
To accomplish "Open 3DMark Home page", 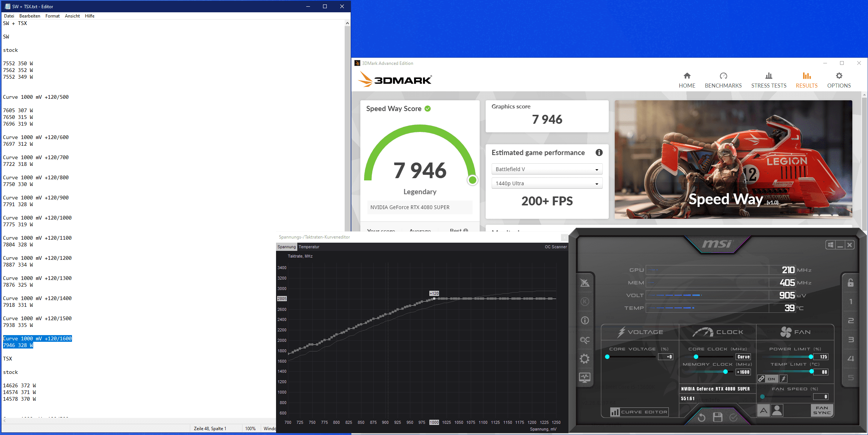I will 687,81.
